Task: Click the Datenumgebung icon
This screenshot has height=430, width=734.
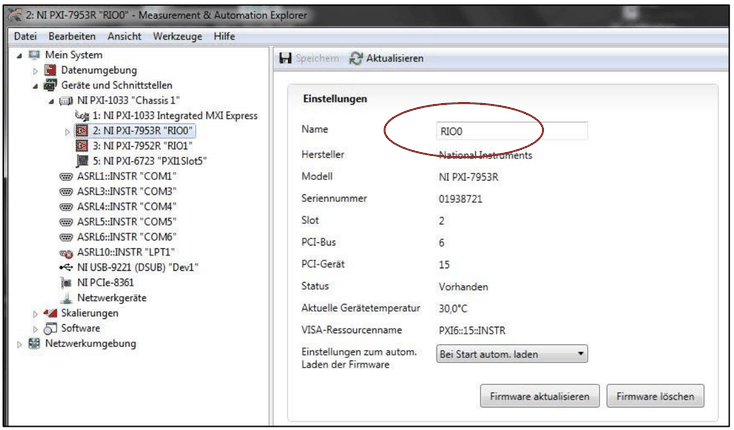Action: pyautogui.click(x=50, y=70)
